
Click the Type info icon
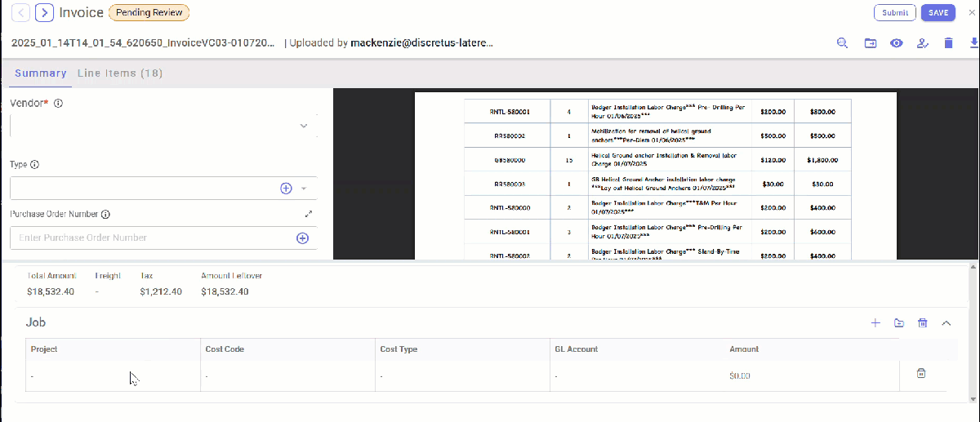click(35, 164)
